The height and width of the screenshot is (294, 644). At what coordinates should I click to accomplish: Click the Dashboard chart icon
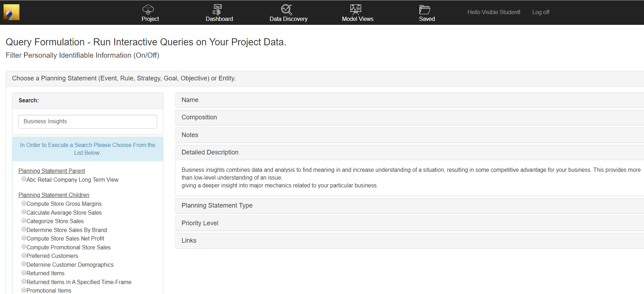[x=217, y=9]
